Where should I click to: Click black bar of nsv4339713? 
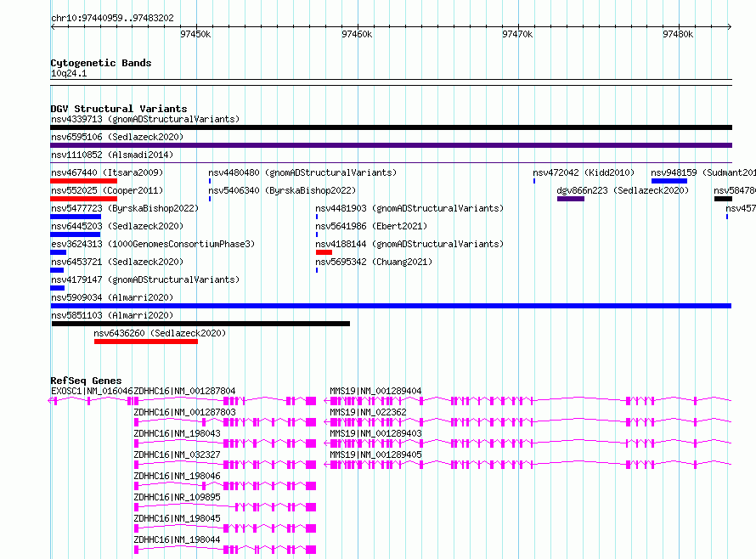pos(391,127)
